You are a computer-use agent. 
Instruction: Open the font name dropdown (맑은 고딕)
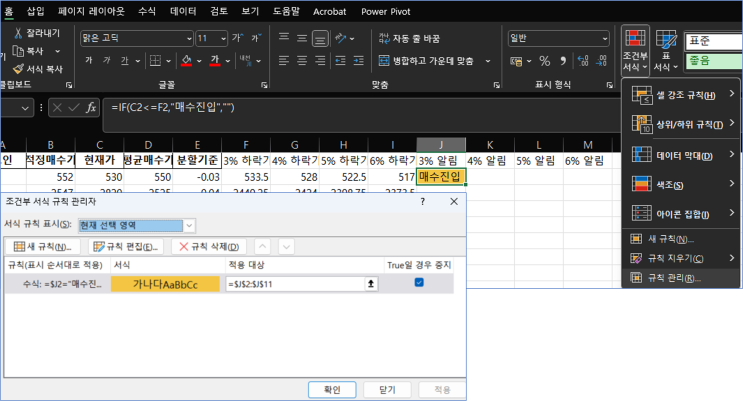point(189,38)
